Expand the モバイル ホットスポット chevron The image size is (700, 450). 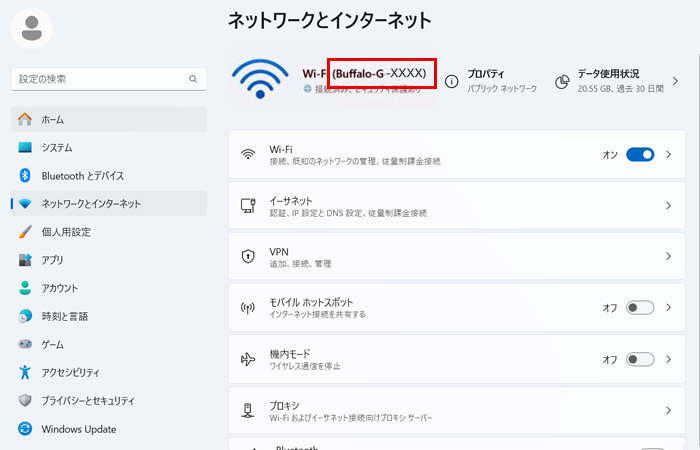point(668,308)
